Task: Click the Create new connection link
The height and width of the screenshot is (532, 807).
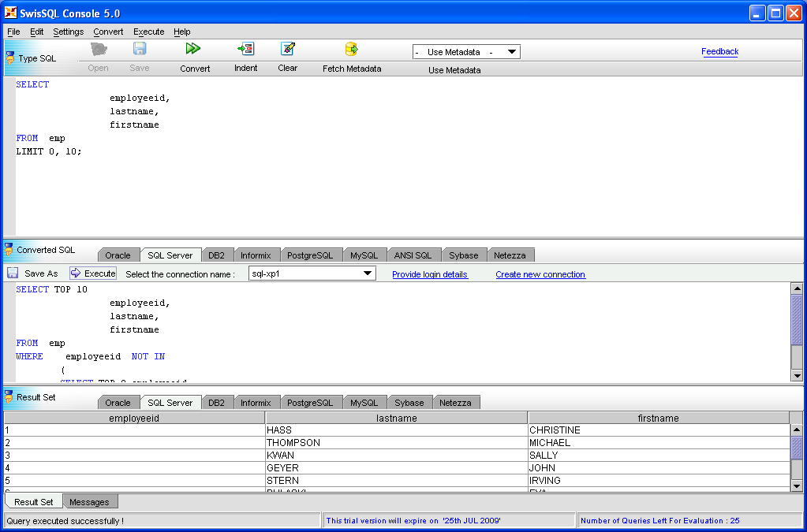Action: point(540,274)
